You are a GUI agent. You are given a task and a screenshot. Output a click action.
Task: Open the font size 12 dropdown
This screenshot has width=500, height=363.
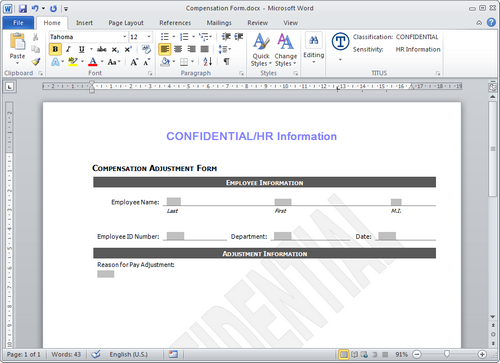(x=149, y=37)
